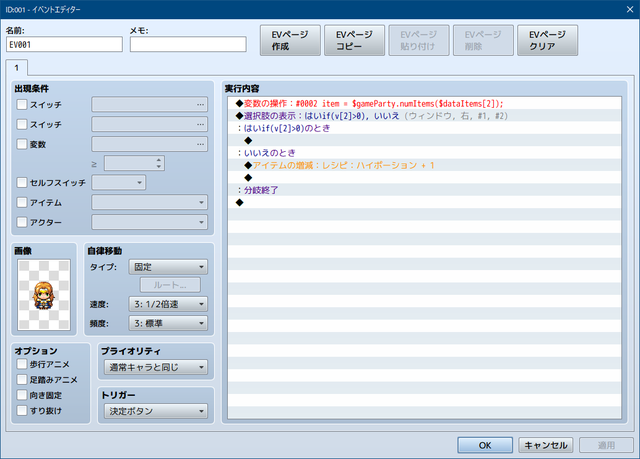The height and width of the screenshot is (459, 640).
Task: Toggle the アクター condition checkbox
Action: coord(22,222)
